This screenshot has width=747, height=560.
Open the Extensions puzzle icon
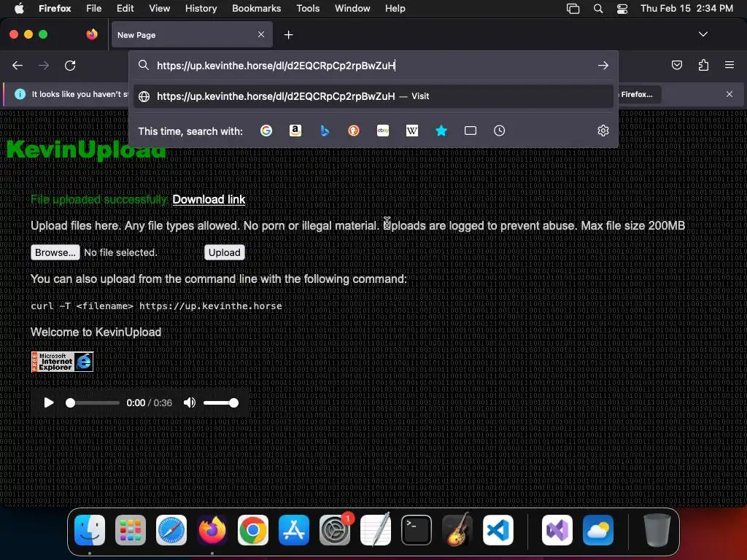click(x=703, y=65)
